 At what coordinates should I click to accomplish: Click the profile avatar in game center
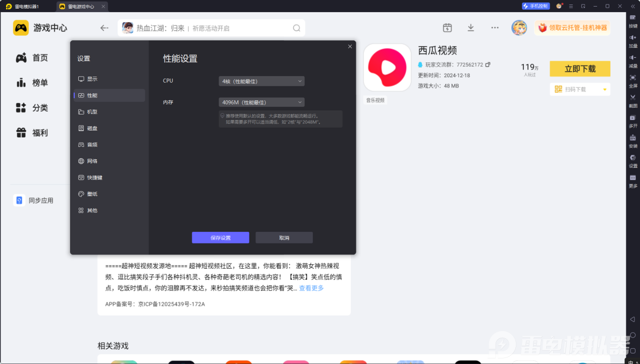pyautogui.click(x=519, y=28)
